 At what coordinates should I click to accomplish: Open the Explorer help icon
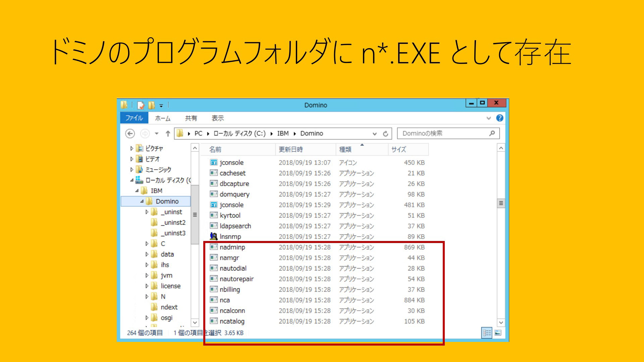(500, 118)
